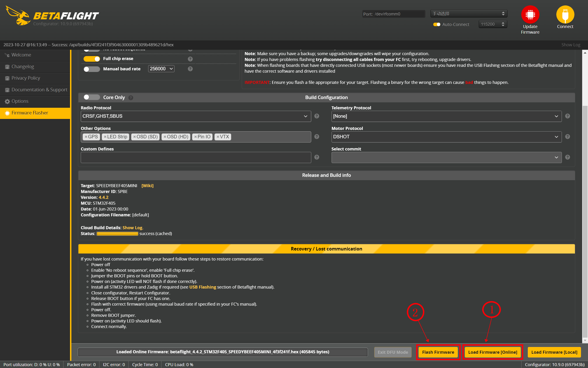Open help for Custom Defines
Viewport: 588px width, 368px height.
[317, 157]
